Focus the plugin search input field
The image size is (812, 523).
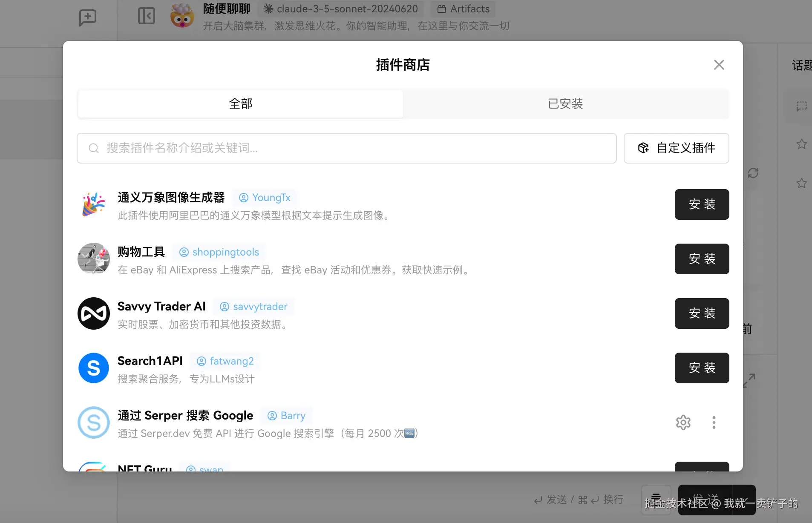tap(346, 148)
